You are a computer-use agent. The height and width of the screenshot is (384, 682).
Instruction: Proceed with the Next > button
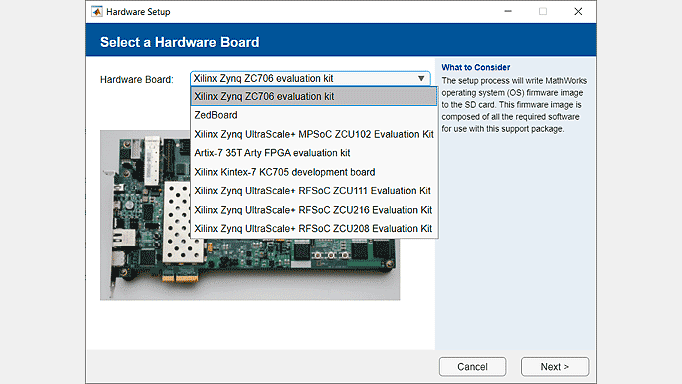(555, 367)
